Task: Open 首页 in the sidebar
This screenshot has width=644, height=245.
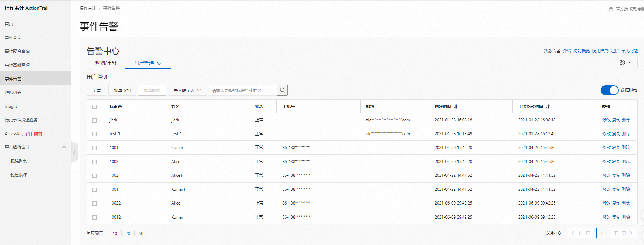Action: click(9, 24)
